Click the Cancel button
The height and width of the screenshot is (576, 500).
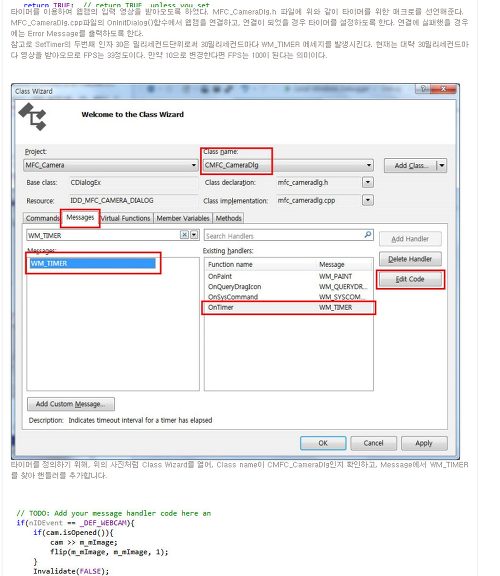(x=373, y=443)
